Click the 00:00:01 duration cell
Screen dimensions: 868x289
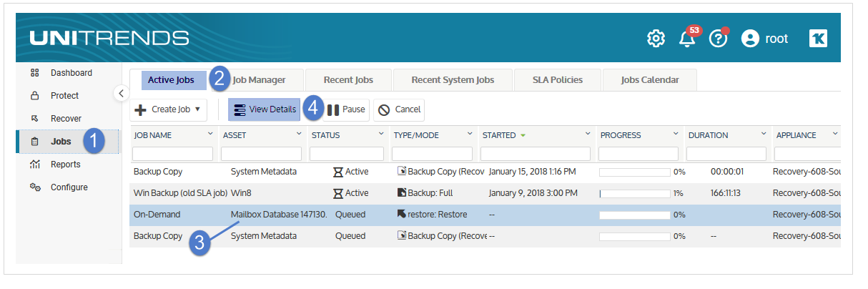[728, 172]
